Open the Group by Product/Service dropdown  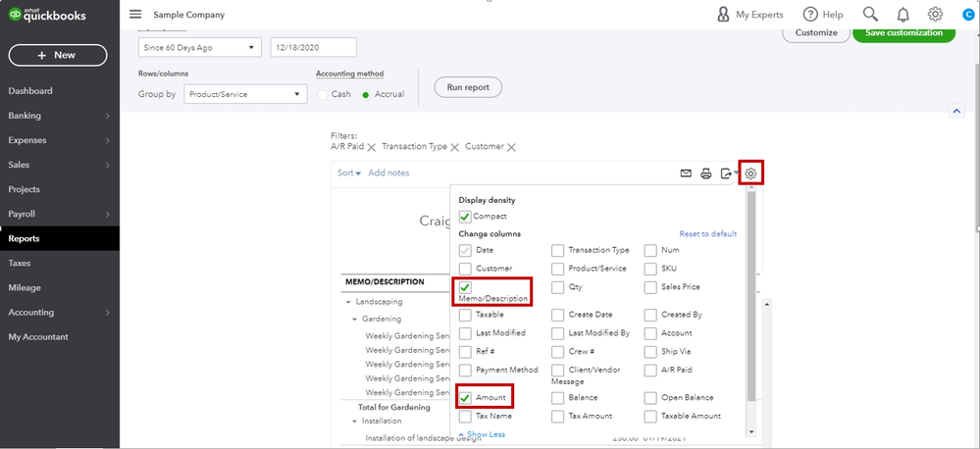pyautogui.click(x=245, y=95)
